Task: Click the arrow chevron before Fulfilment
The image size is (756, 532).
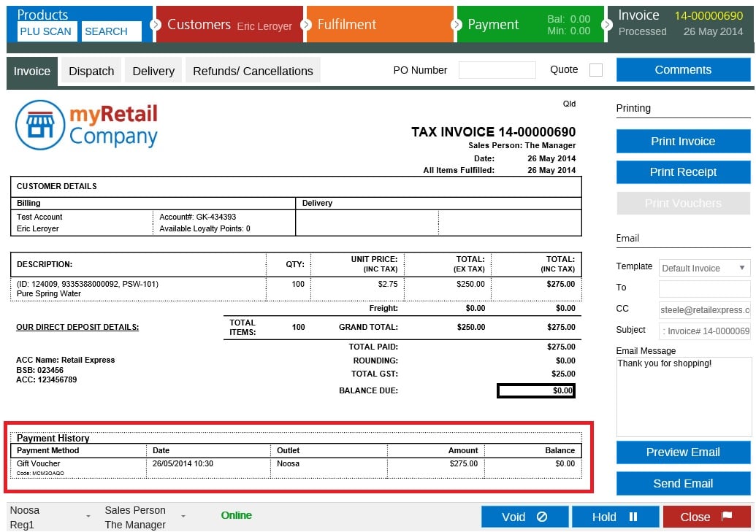Action: tap(305, 24)
